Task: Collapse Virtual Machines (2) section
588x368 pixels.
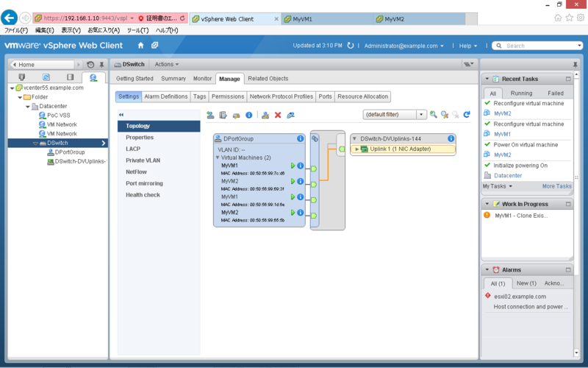Action: pyautogui.click(x=217, y=158)
